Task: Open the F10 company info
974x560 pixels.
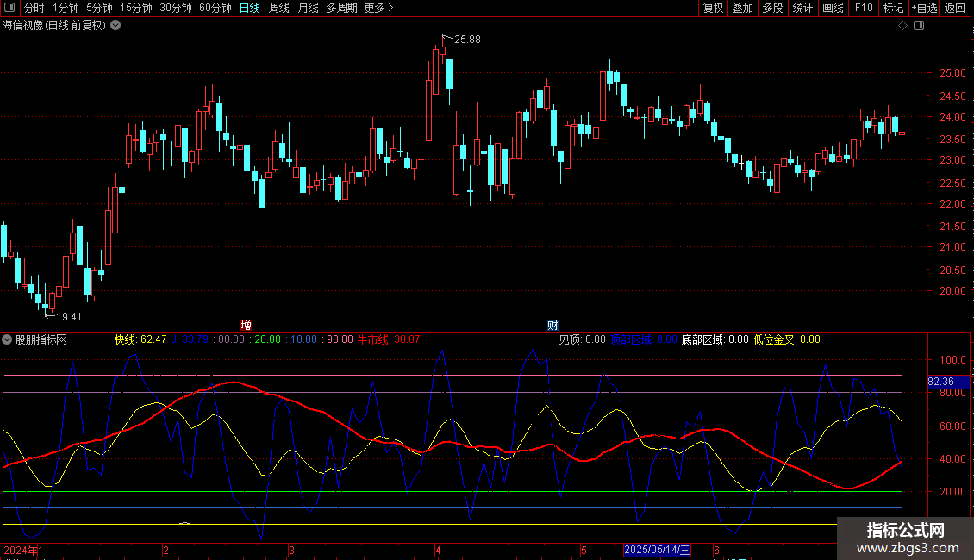Action: (x=864, y=8)
